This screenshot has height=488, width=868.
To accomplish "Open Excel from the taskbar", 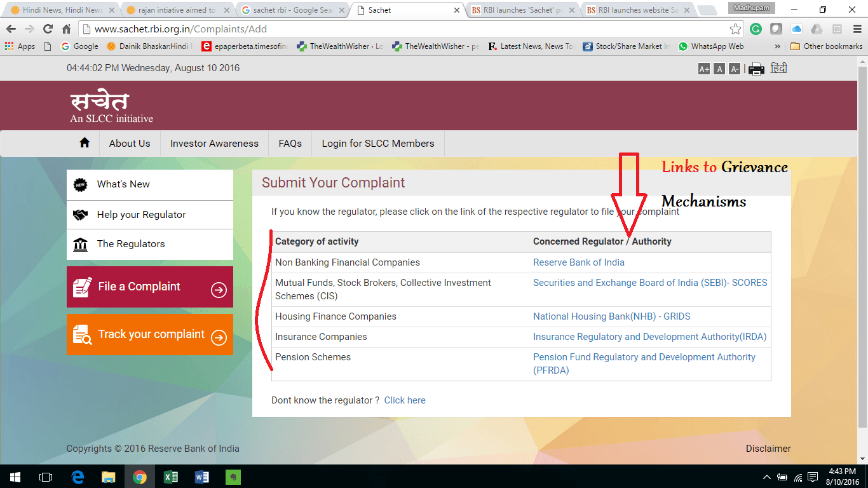I will tap(171, 477).
